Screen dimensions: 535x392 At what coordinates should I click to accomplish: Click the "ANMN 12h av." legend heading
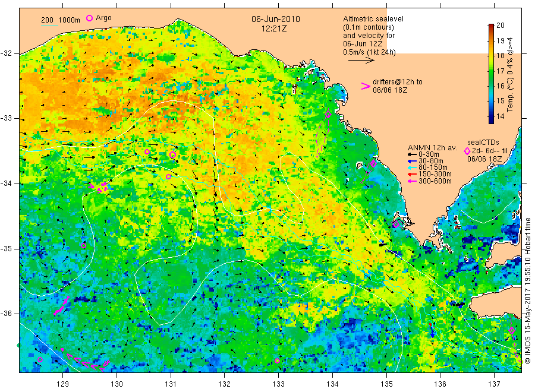[433, 148]
